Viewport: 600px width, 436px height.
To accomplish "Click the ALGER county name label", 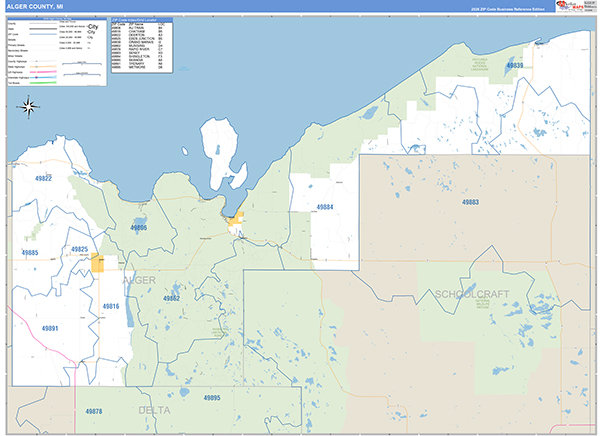I will [139, 280].
